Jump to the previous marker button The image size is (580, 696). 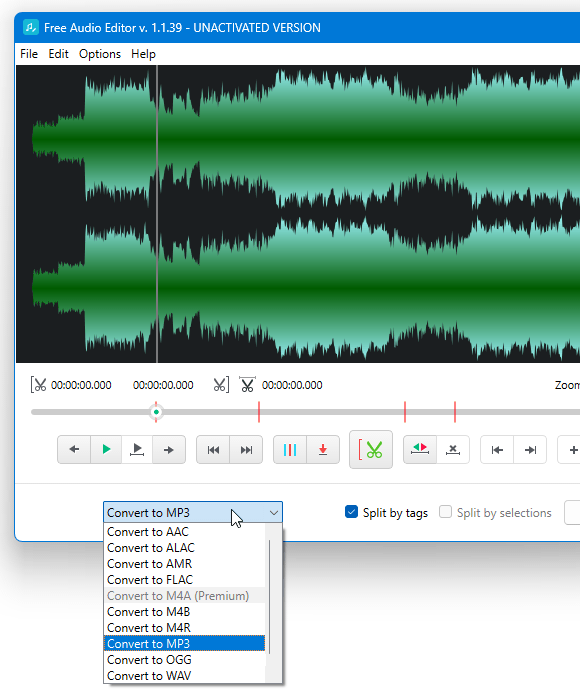[x=213, y=450]
